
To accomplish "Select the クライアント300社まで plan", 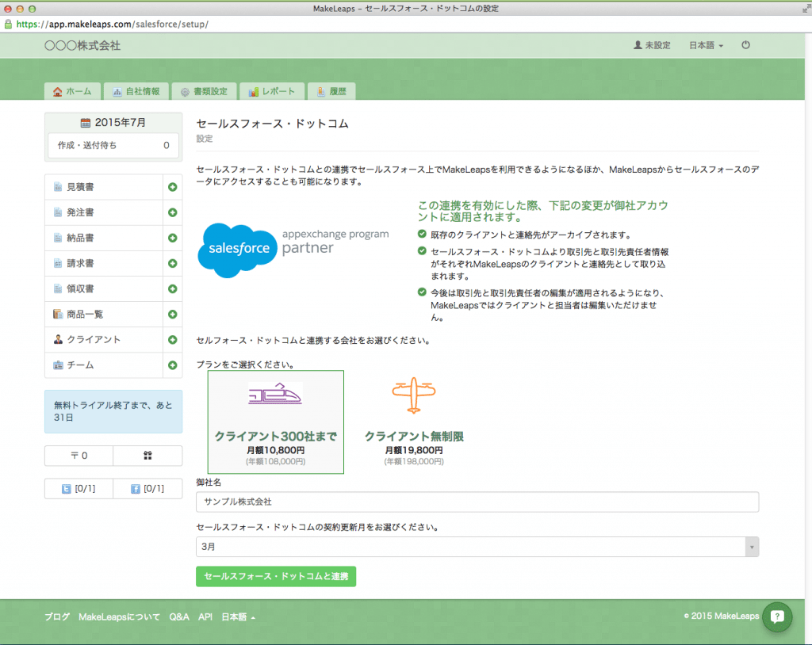I will click(x=276, y=422).
